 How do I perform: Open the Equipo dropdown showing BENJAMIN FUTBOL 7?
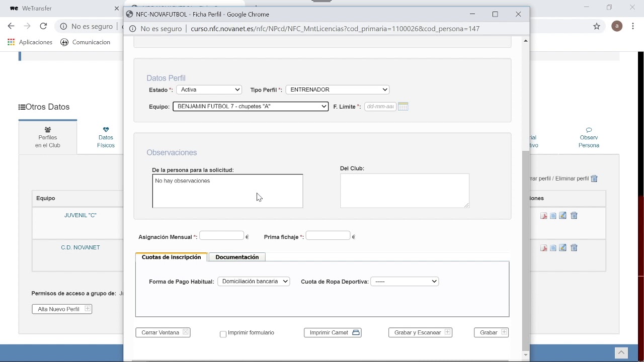point(251,107)
